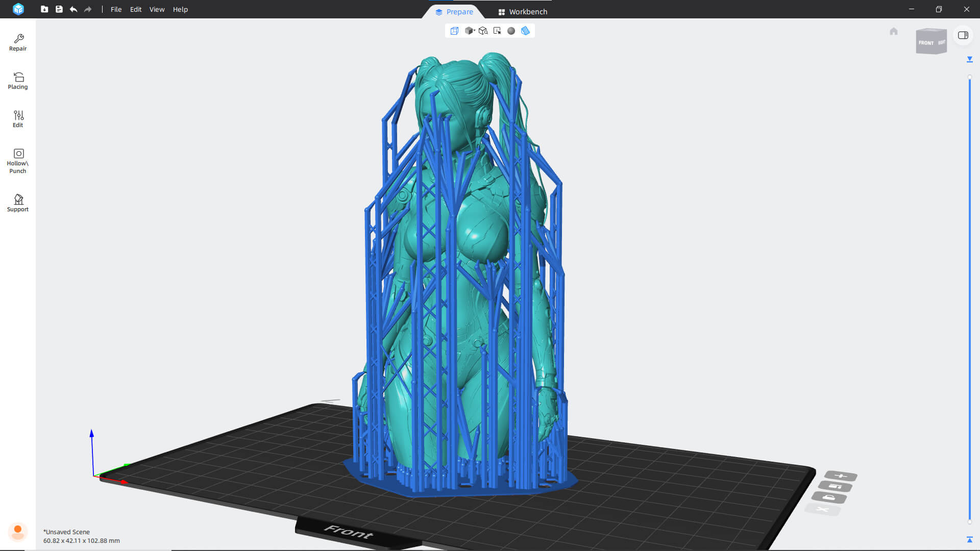Open the View menu

pos(157,9)
